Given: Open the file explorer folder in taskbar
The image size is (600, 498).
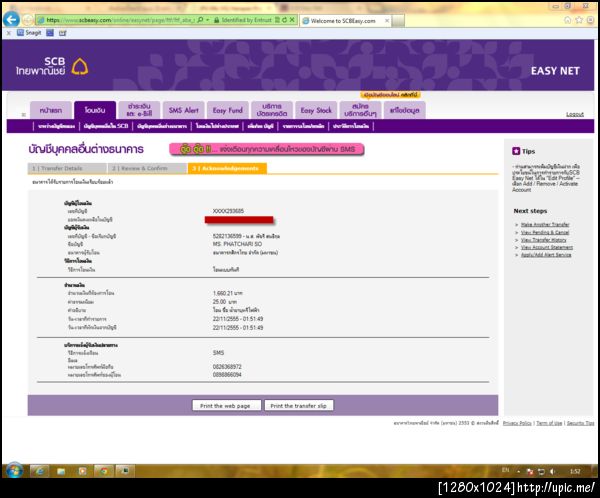Looking at the screenshot, I should point(61,471).
